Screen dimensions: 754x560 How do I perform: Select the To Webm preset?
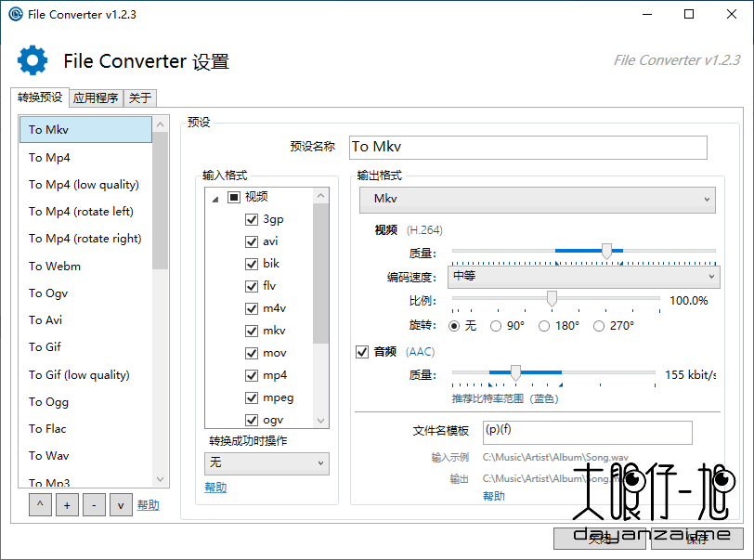[85, 266]
